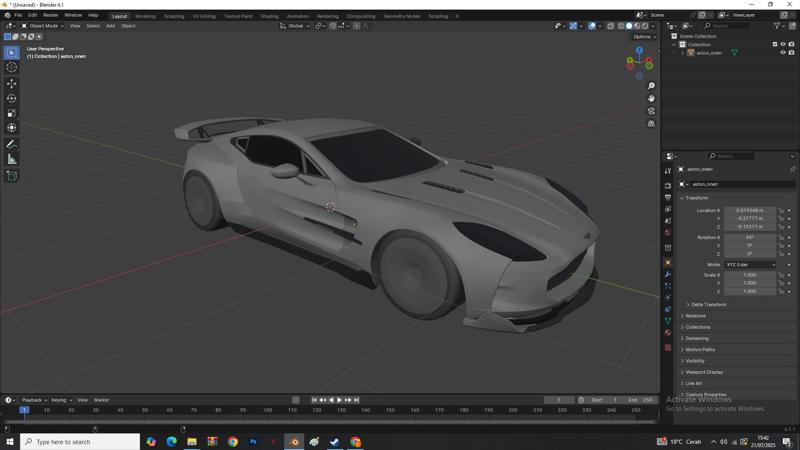Viewport: 800px width, 450px height.
Task: Toggle viewport overlays
Action: 592,26
